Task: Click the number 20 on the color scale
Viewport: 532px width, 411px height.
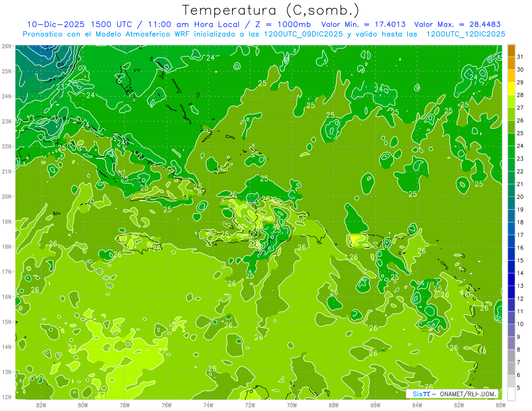Action: (520, 197)
